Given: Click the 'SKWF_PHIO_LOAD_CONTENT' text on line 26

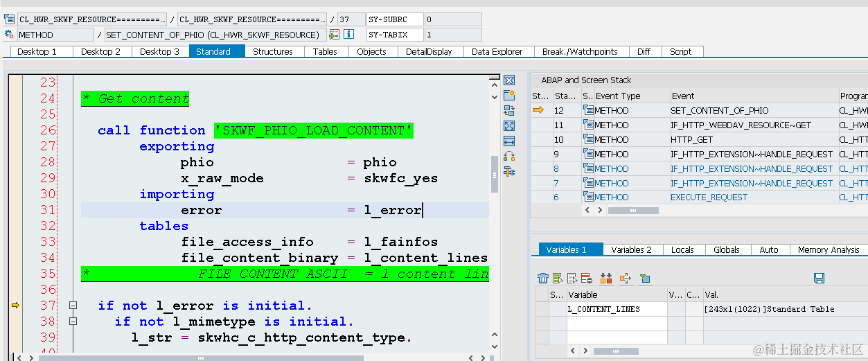Looking at the screenshot, I should 313,130.
